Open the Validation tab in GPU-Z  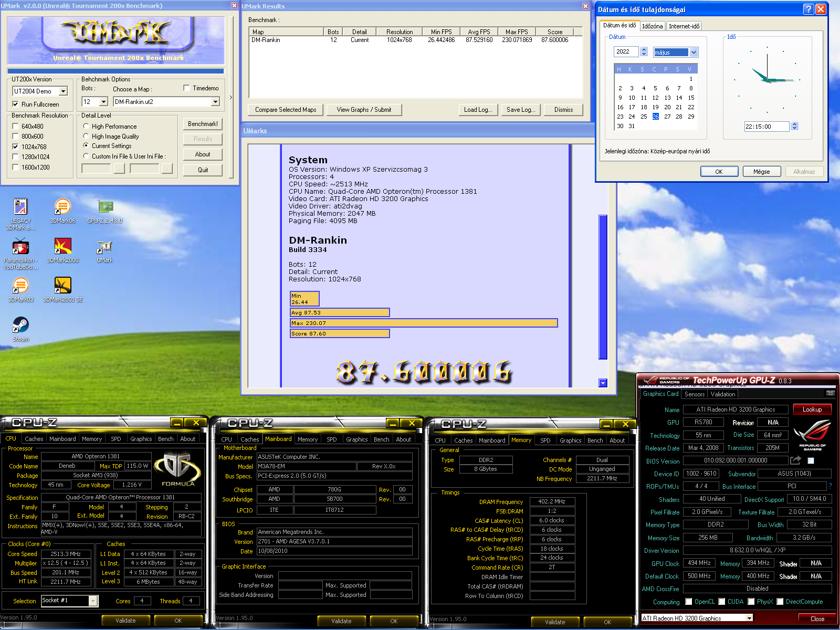(x=722, y=394)
